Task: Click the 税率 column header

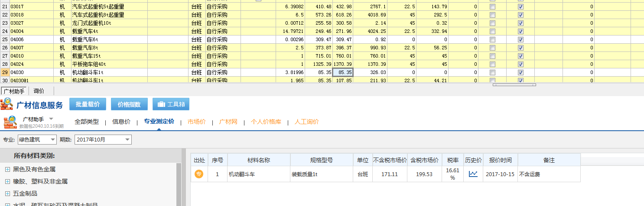Action: click(x=452, y=160)
